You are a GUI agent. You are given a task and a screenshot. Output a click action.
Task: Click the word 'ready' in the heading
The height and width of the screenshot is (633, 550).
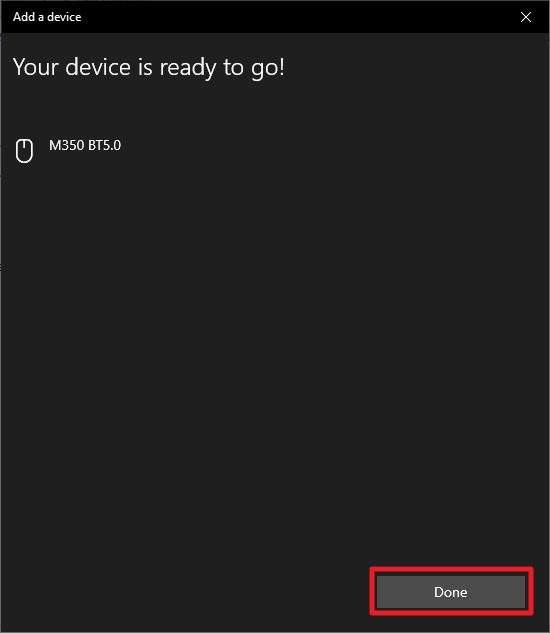(188, 68)
